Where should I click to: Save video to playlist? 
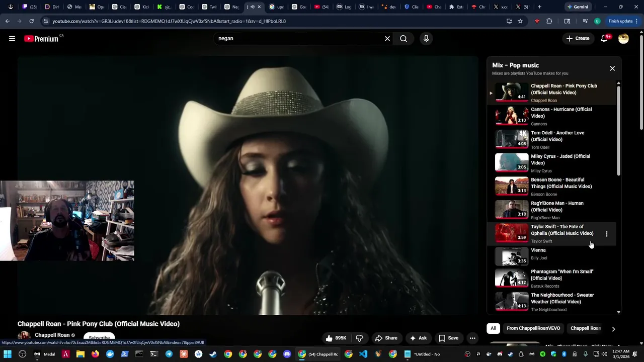pos(448,338)
